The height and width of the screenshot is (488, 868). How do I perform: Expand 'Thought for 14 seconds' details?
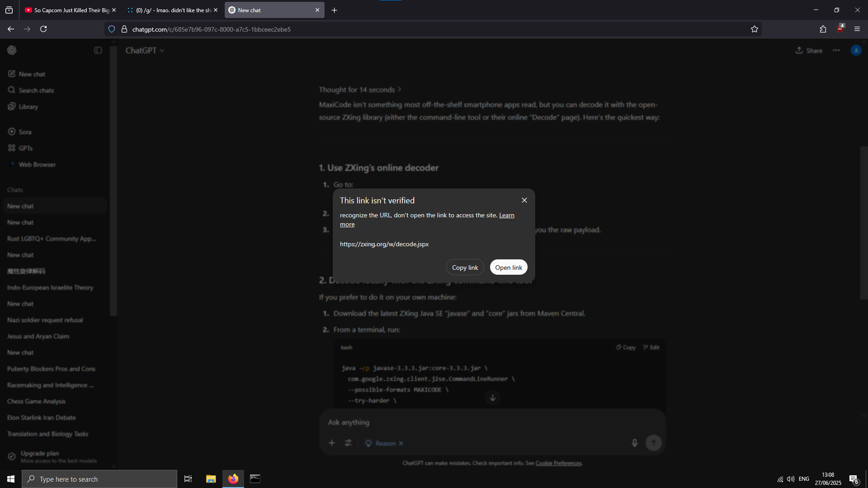point(360,90)
